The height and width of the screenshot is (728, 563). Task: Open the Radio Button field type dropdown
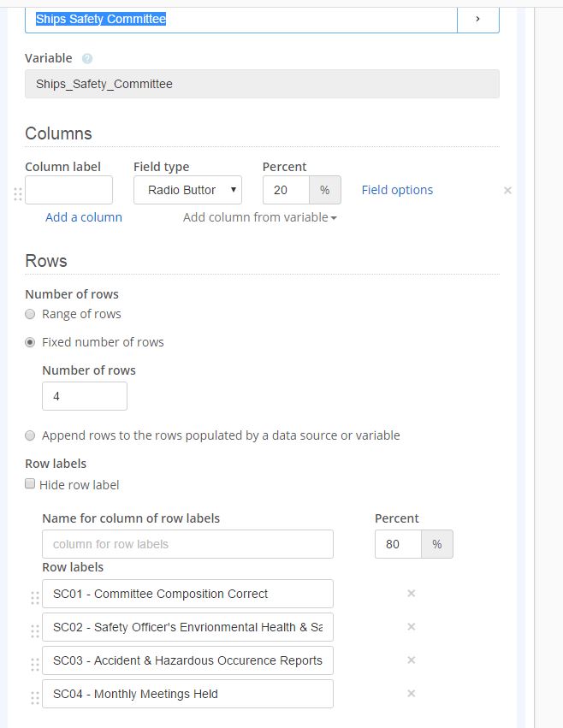[x=187, y=190]
